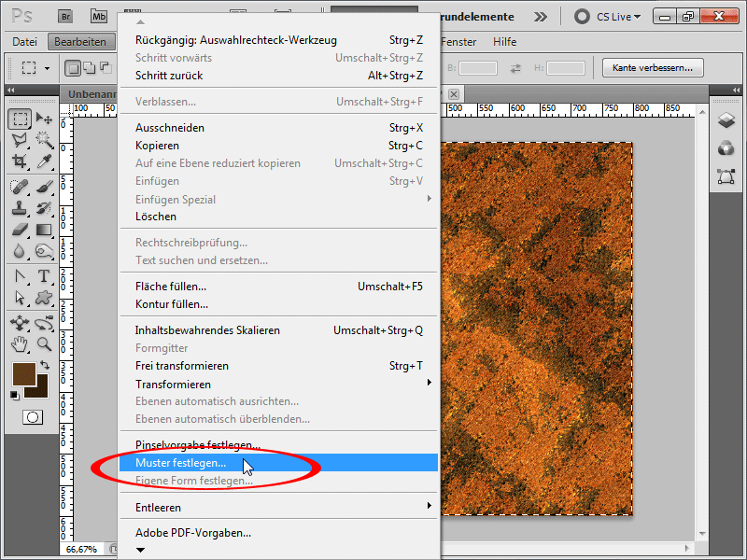Choose Fläche füllen... entry
The image size is (747, 560).
(x=278, y=287)
